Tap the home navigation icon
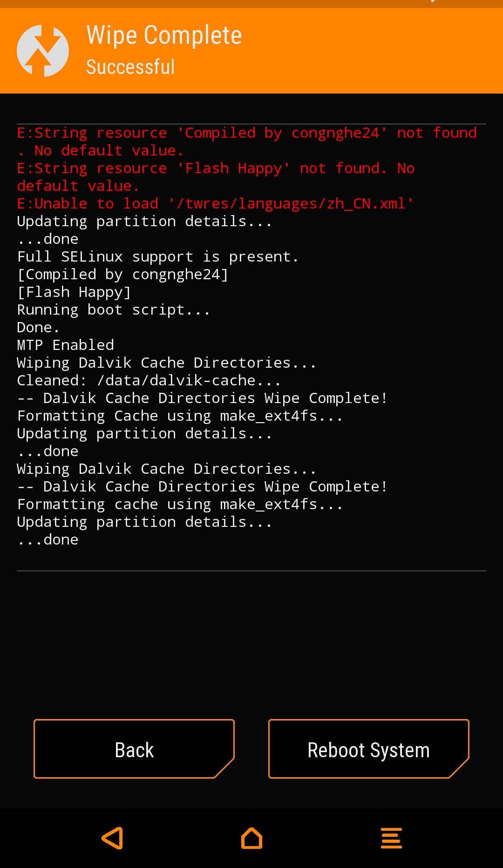 click(251, 838)
